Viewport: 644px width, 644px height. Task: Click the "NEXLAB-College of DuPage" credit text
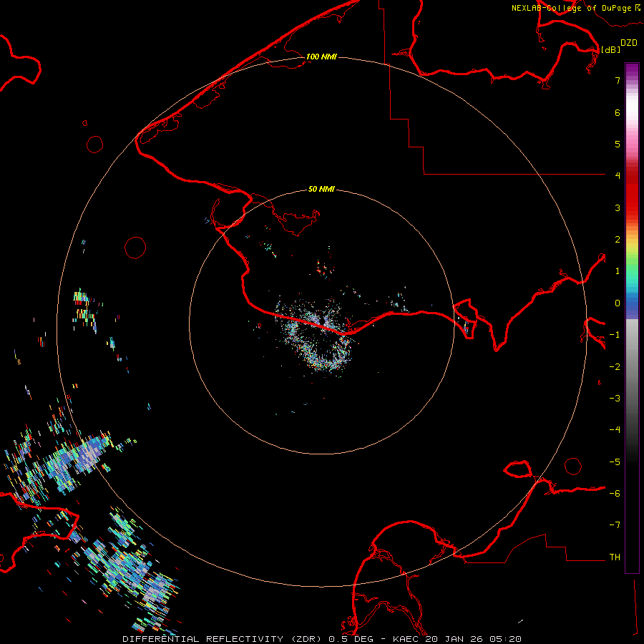[571, 8]
